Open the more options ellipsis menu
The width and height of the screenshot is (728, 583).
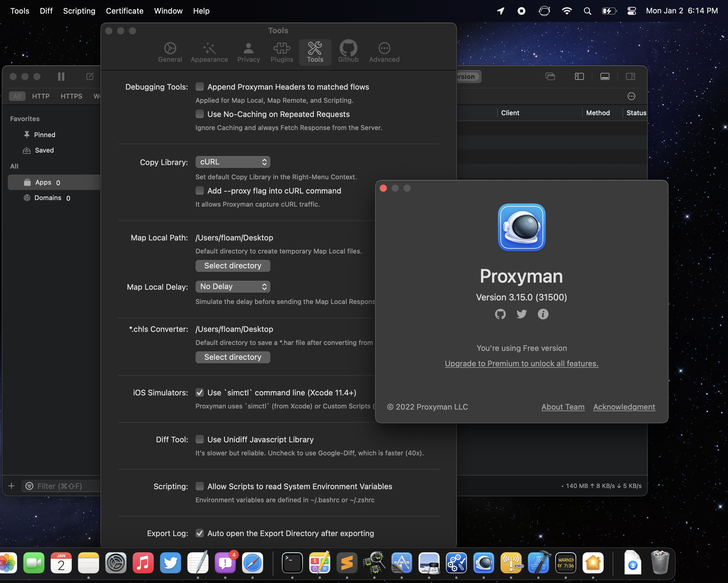[x=631, y=96]
